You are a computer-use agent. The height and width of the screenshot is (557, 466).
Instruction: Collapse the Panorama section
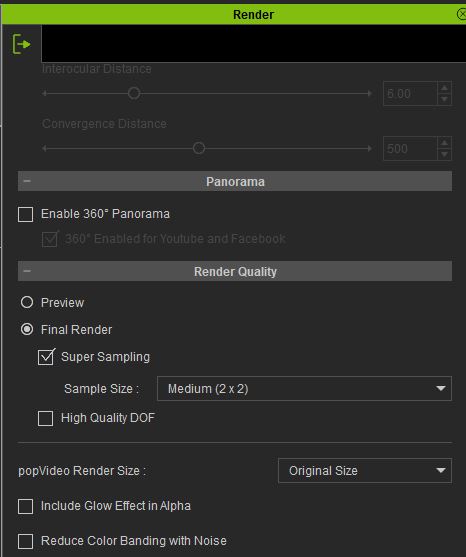[x=27, y=181]
